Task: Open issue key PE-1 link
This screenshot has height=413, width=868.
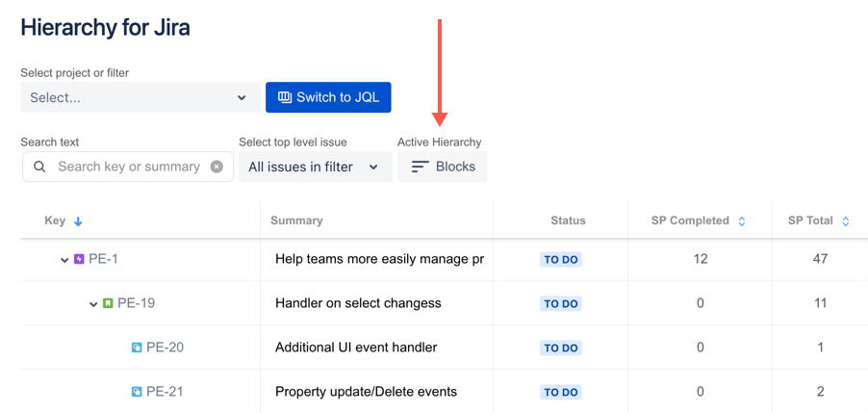Action: click(103, 259)
